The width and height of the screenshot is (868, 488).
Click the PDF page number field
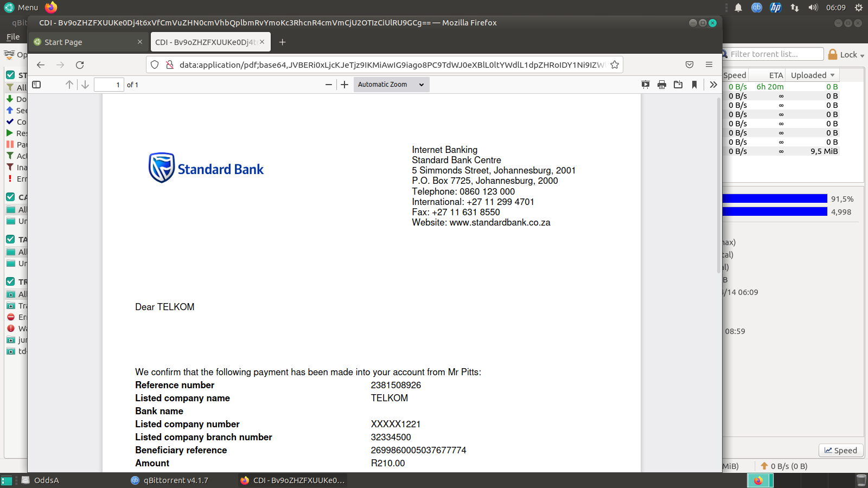pyautogui.click(x=108, y=85)
